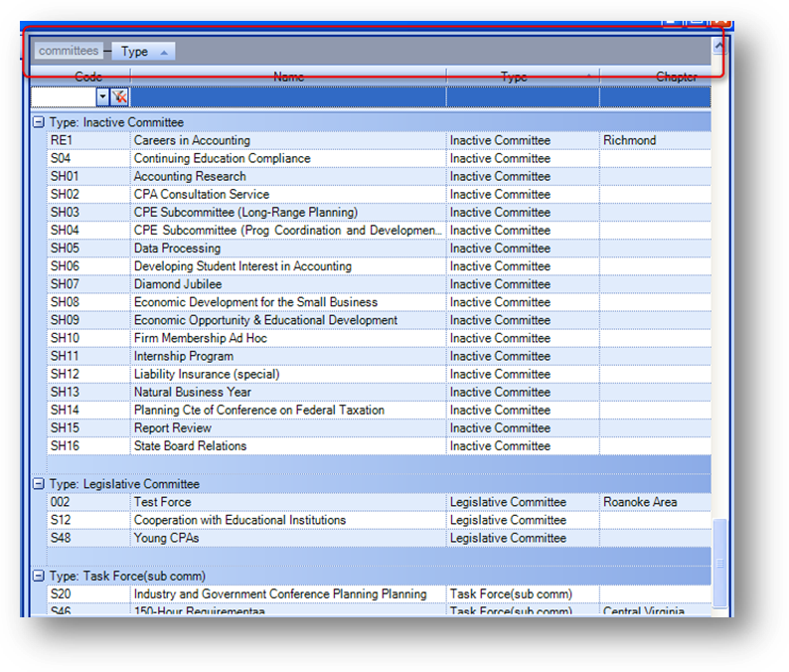Click Task Force(sub comm) type cell for S20
789x672 pixels.
pyautogui.click(x=523, y=593)
